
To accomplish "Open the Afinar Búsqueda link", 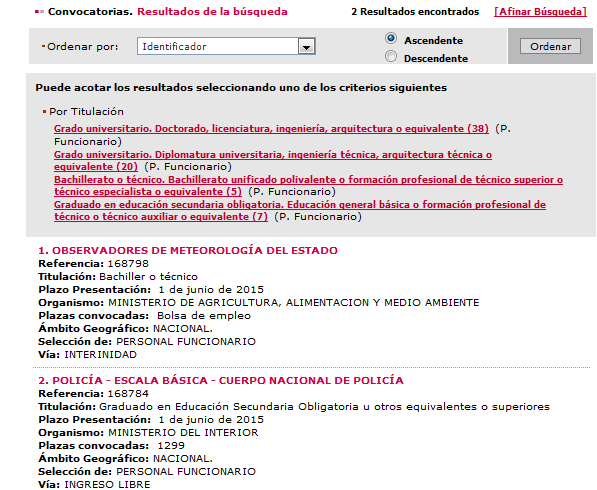I will tap(540, 12).
